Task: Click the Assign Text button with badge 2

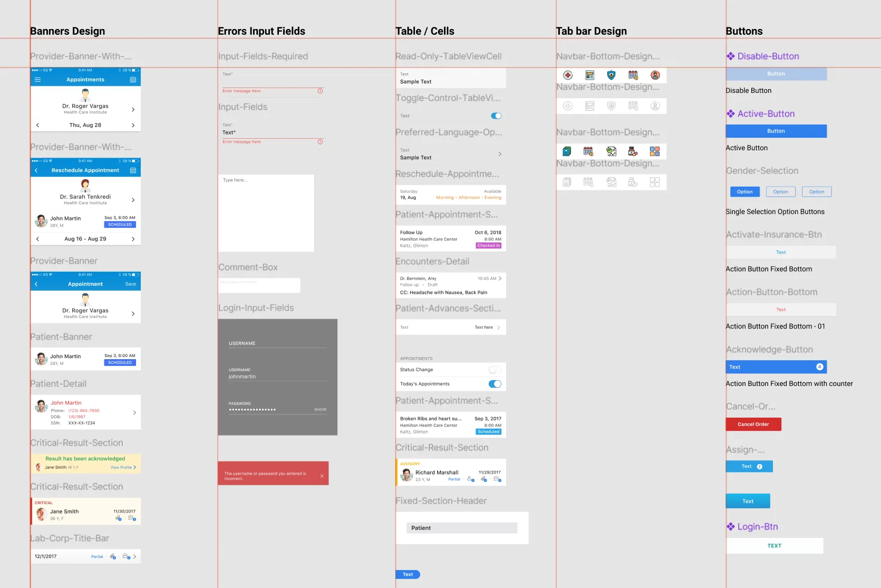Action: point(749,467)
